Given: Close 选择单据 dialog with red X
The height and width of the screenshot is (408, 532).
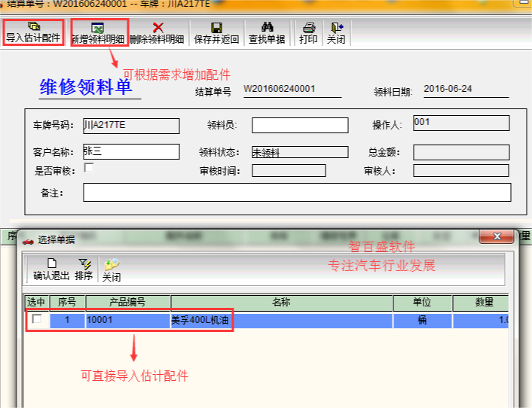Looking at the screenshot, I should click(x=497, y=236).
